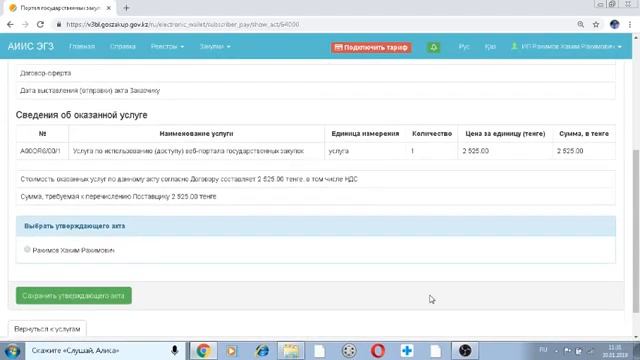640x360 pixels.
Task: Open OBS Studio taskbar icon
Action: (465, 351)
